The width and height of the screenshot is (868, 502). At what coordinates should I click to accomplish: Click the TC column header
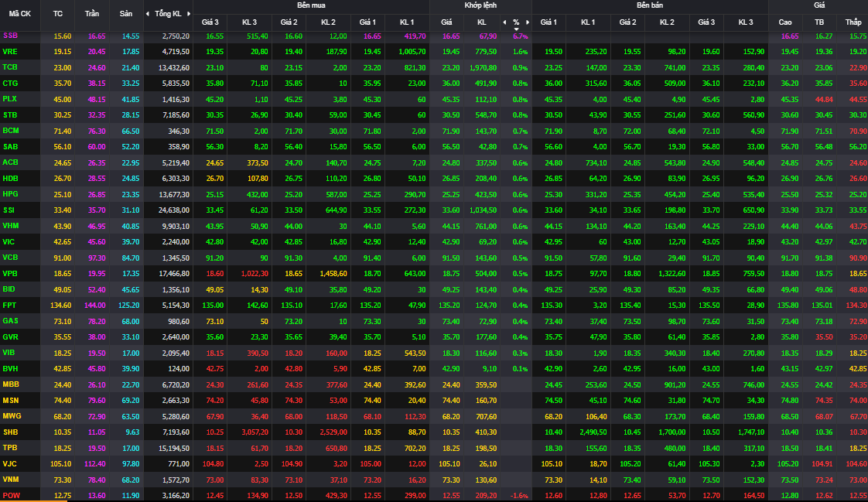point(58,14)
